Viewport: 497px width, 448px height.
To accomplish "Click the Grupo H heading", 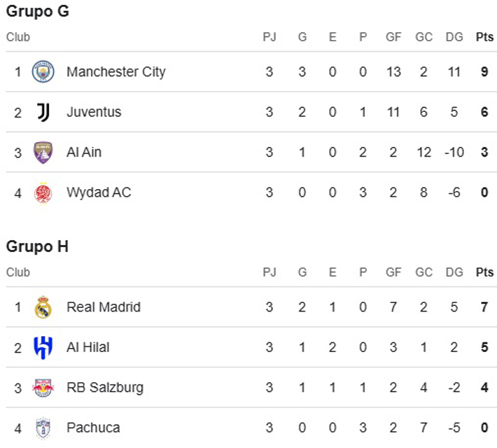I will [x=38, y=247].
